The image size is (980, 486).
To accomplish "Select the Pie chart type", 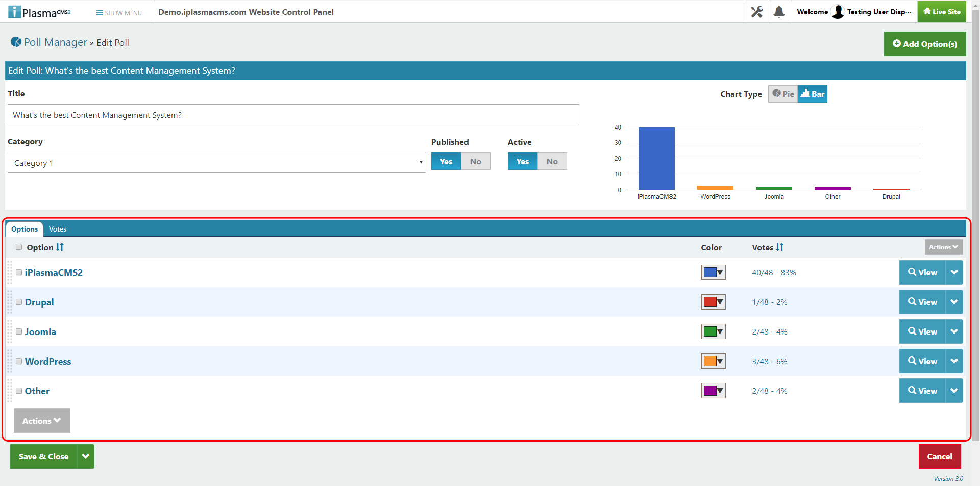I will (783, 94).
